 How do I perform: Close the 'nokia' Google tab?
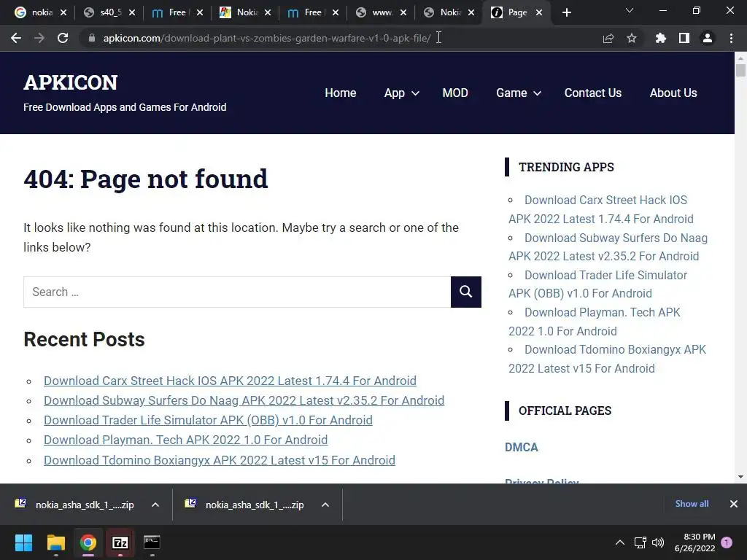pyautogui.click(x=63, y=13)
